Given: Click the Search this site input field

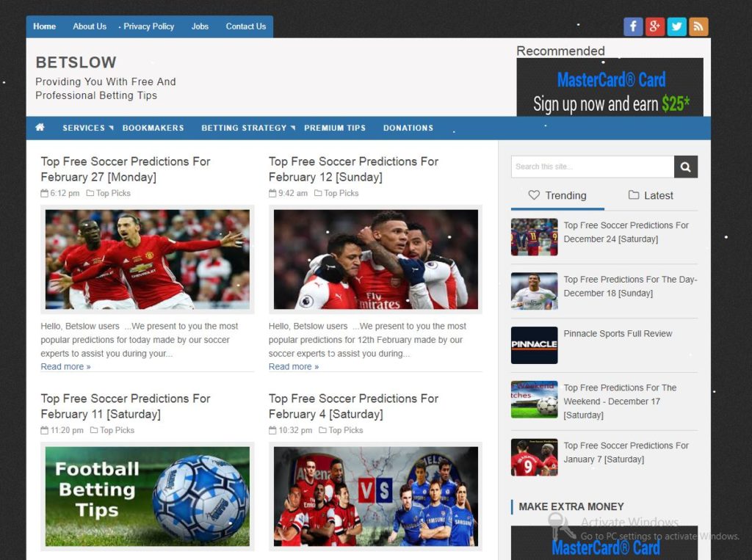Looking at the screenshot, I should pos(593,167).
